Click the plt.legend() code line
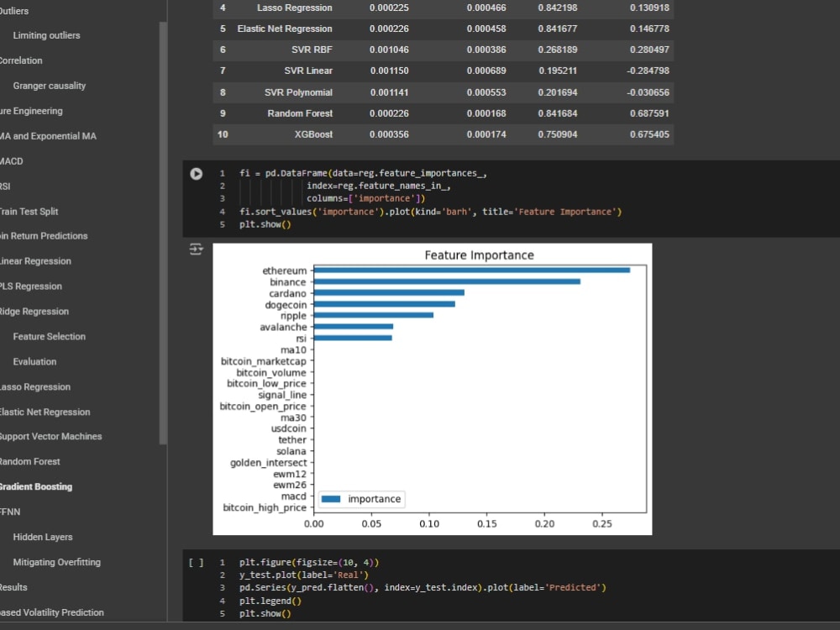This screenshot has width=840, height=630. (270, 601)
